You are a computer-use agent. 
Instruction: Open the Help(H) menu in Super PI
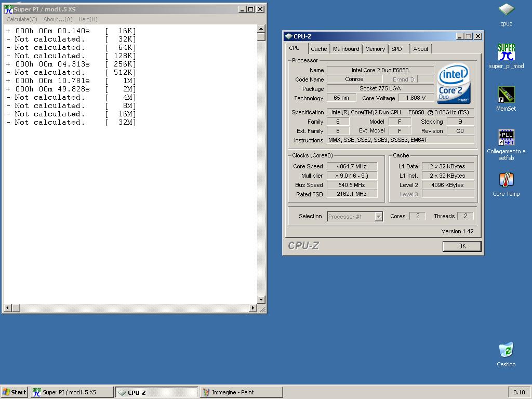[x=88, y=19]
